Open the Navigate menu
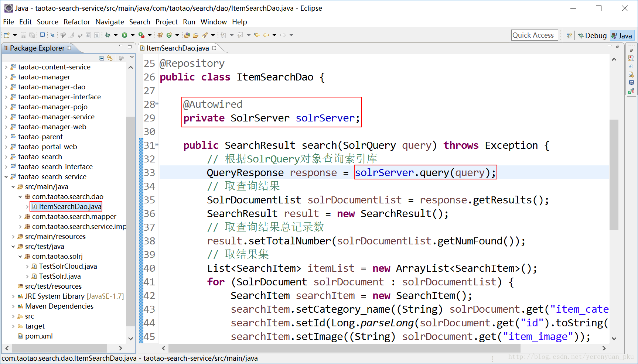This screenshot has height=364, width=638. (x=110, y=22)
